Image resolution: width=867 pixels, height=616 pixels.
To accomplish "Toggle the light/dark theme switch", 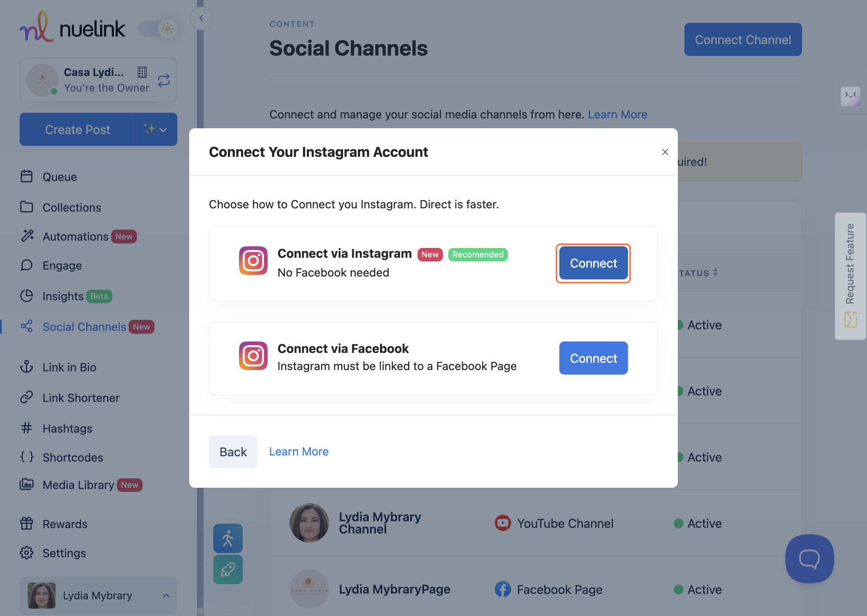I will tap(158, 29).
